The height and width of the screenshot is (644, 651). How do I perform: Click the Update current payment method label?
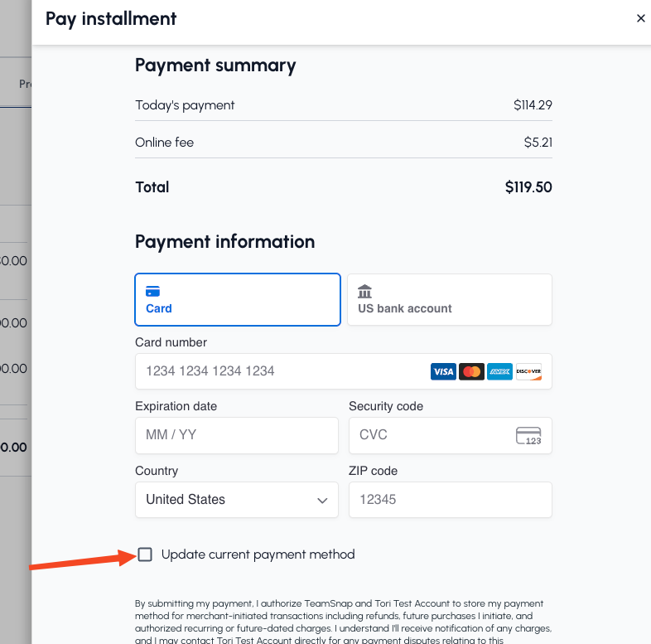[x=258, y=554]
